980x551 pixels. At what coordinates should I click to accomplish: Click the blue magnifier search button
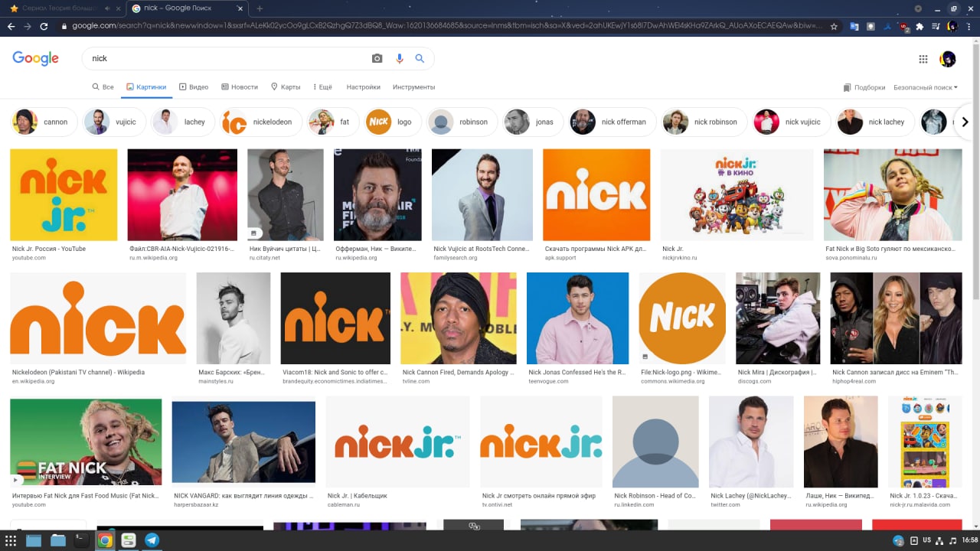[x=420, y=58]
